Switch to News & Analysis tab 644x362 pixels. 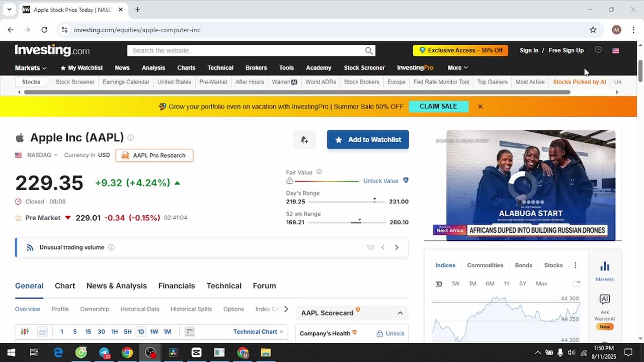point(117,286)
